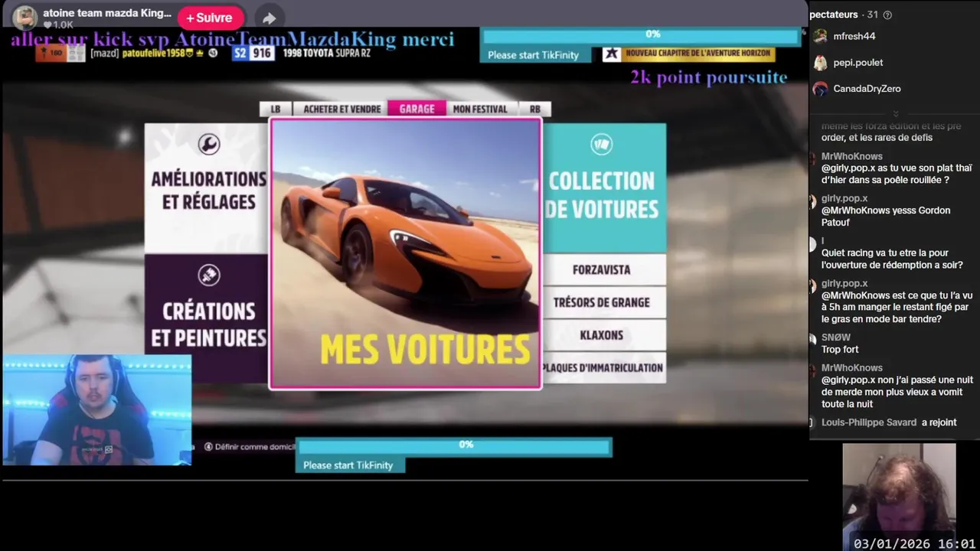Open the MES VOITURES tile

tap(405, 254)
